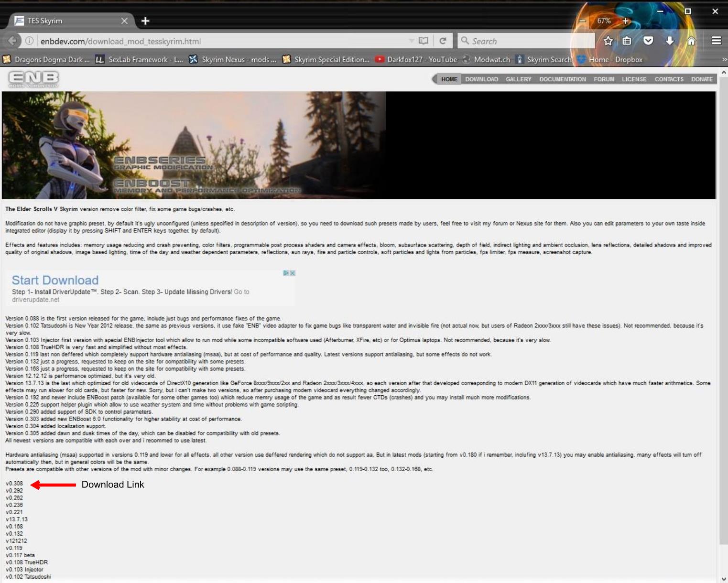Screen dimensions: 728x583
Task: Open the v13.7.13 version link
Action: tap(17, 519)
